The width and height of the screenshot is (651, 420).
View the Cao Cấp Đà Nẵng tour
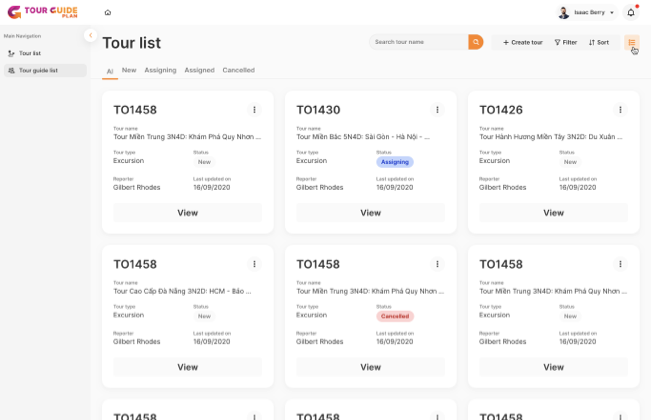[188, 367]
